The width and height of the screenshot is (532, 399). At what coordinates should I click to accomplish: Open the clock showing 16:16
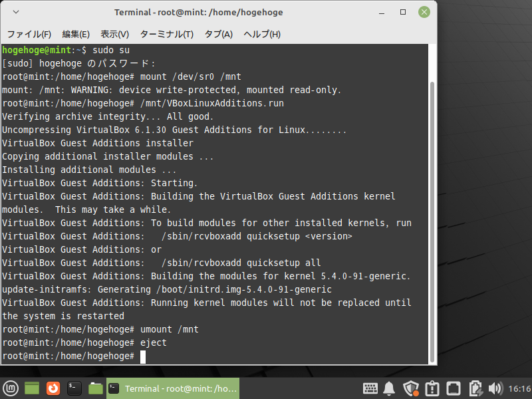point(519,388)
